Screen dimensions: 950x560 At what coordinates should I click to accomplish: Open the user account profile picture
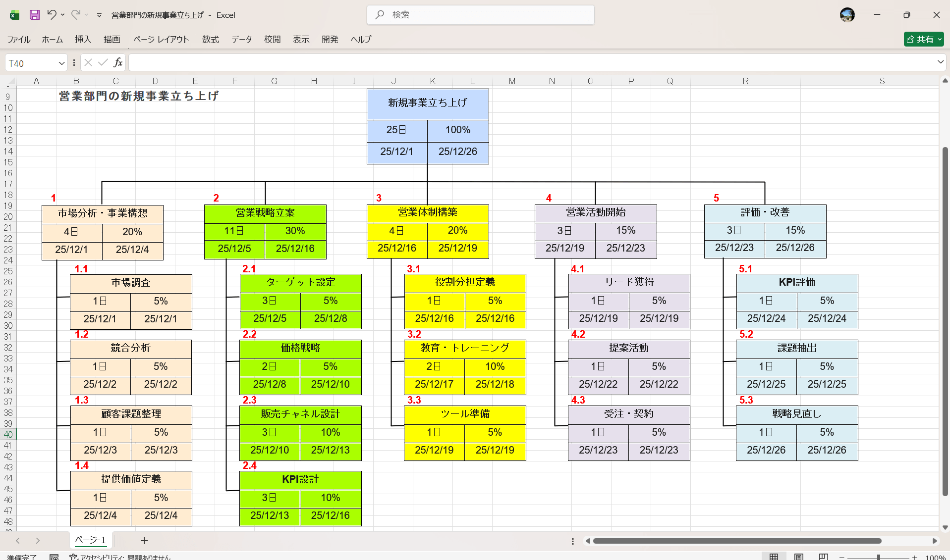pyautogui.click(x=847, y=15)
